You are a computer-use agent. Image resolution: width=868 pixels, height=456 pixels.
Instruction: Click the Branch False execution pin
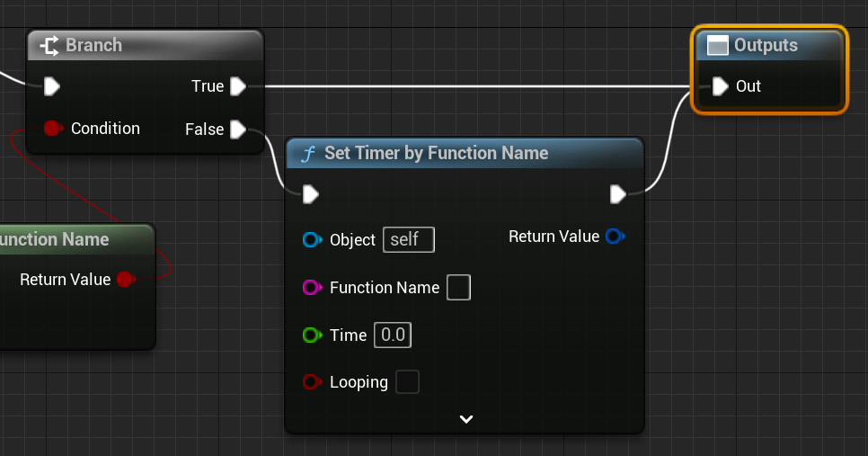(x=238, y=130)
